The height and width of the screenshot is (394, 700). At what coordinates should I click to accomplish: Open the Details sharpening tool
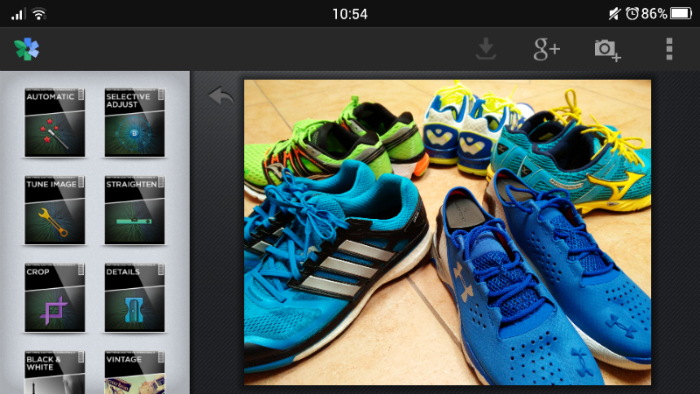click(134, 298)
